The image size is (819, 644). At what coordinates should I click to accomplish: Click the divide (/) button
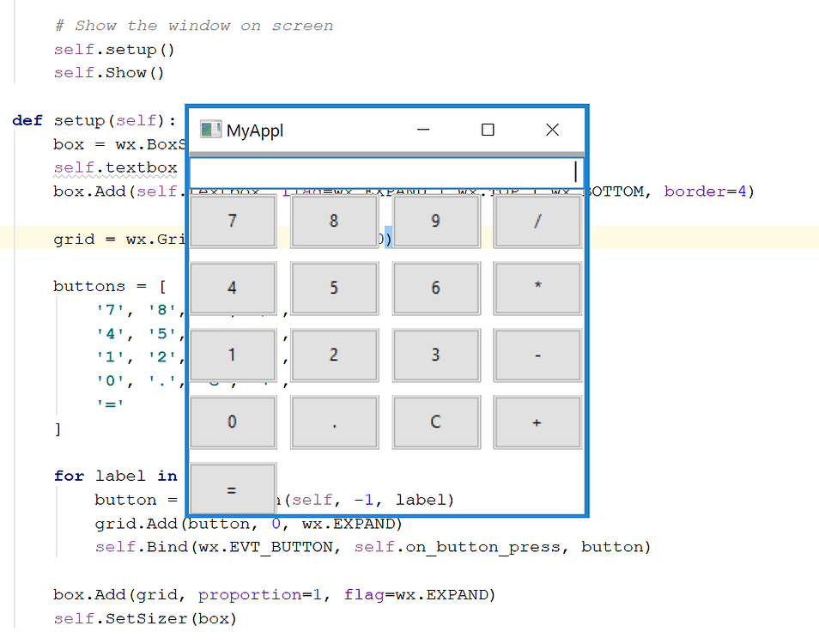(537, 221)
